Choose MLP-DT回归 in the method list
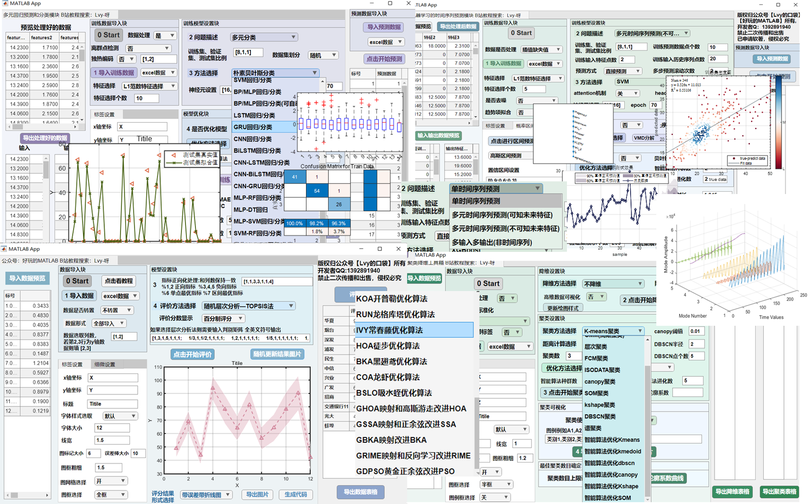The width and height of the screenshot is (812, 504). [251, 210]
